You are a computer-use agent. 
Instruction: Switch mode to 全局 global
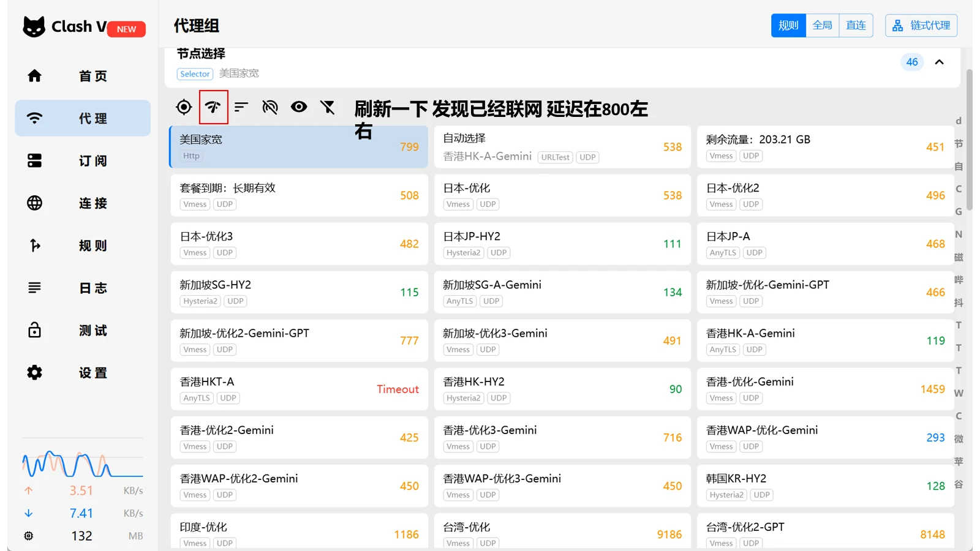click(x=823, y=25)
